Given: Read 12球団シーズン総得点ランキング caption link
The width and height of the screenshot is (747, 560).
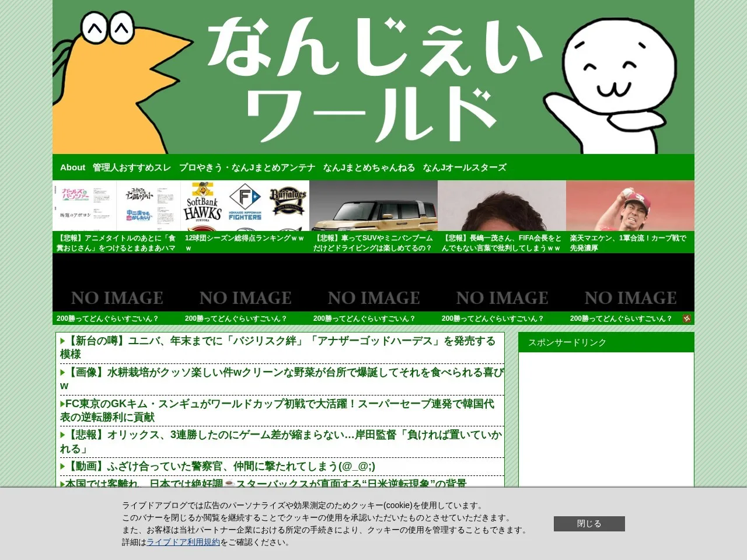Looking at the screenshot, I should coord(245,243).
